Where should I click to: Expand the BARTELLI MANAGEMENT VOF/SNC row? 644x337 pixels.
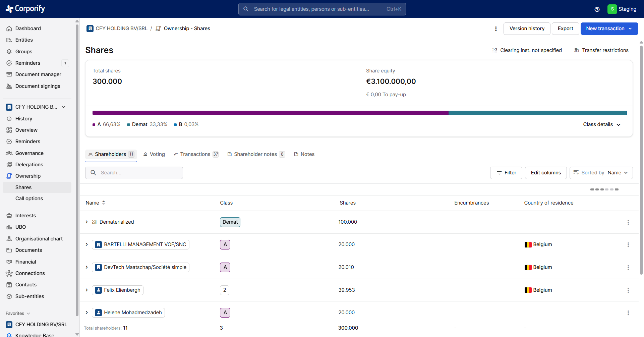tap(87, 244)
